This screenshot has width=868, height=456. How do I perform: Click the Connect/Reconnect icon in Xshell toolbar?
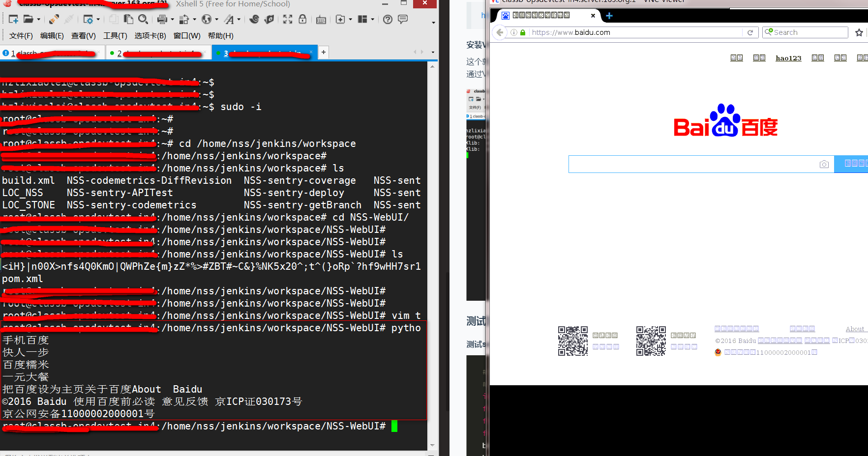click(54, 19)
